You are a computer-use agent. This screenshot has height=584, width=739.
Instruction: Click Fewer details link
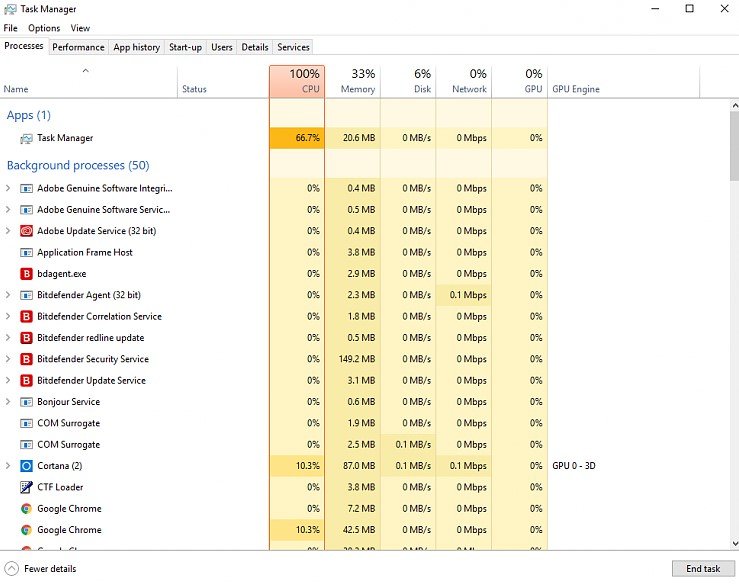50,569
